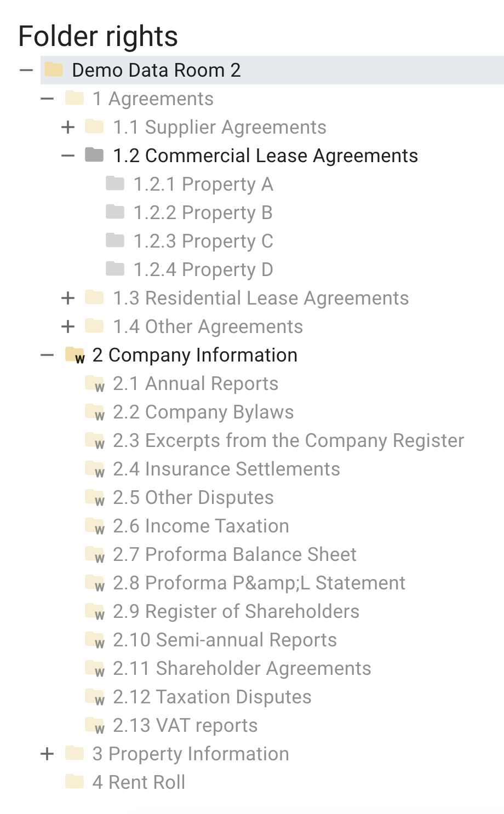504x814 pixels.
Task: Click the folder icon of 3 Property Information
Action: tap(74, 753)
